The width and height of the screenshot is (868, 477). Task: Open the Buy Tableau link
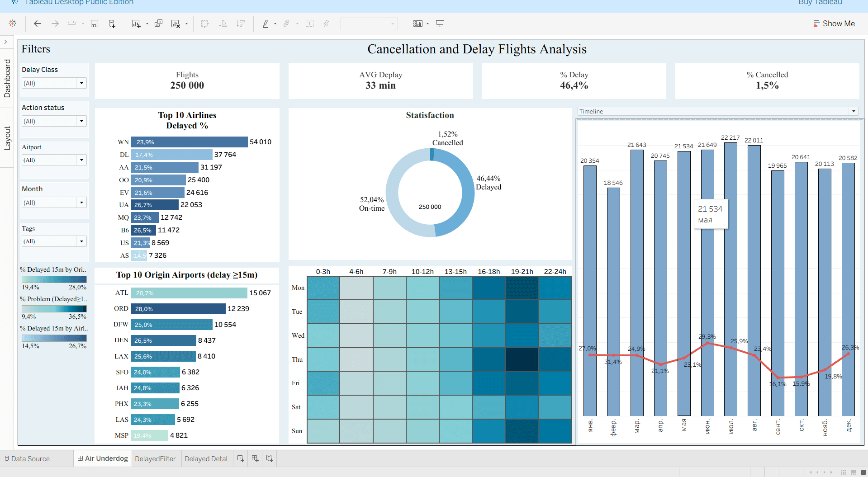pos(820,3)
